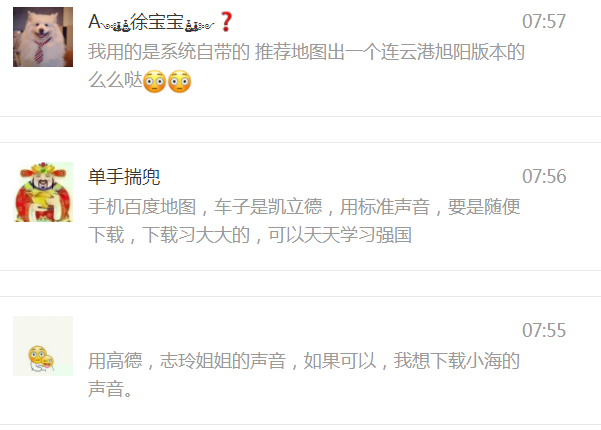601x430 pixels.
Task: Click the red question mark emoji
Action: pos(226,21)
